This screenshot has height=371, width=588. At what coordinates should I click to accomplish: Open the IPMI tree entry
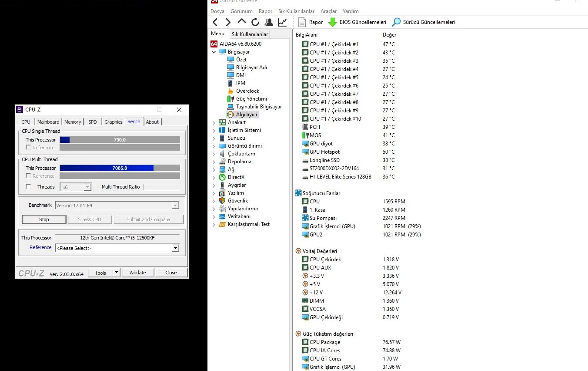click(x=241, y=83)
